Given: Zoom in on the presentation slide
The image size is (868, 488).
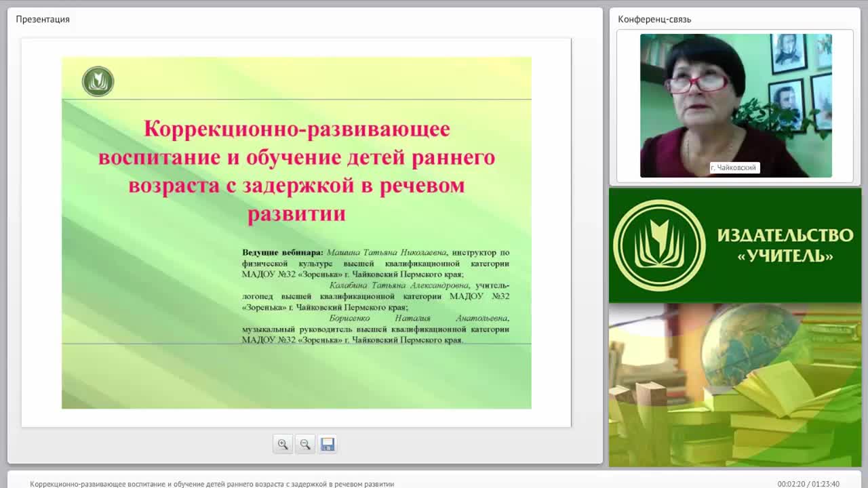Looking at the screenshot, I should tap(283, 444).
